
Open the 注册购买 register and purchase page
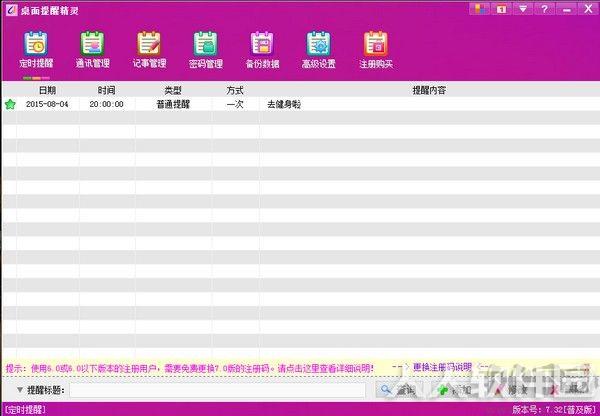pyautogui.click(x=376, y=50)
